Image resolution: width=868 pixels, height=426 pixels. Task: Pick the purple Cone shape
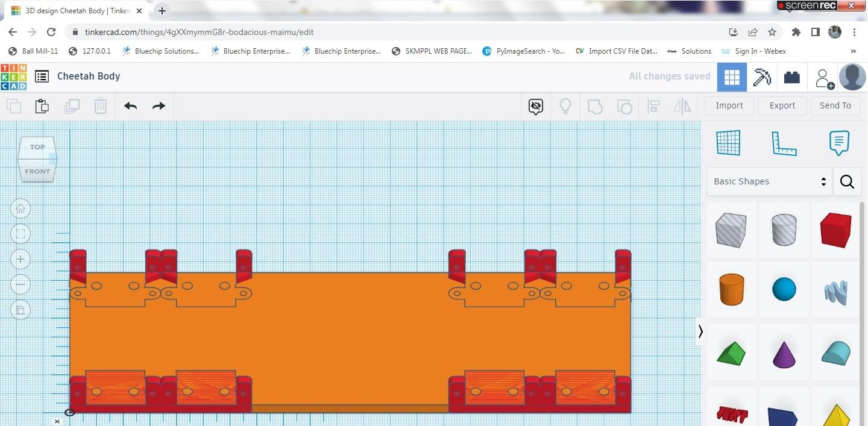784,354
